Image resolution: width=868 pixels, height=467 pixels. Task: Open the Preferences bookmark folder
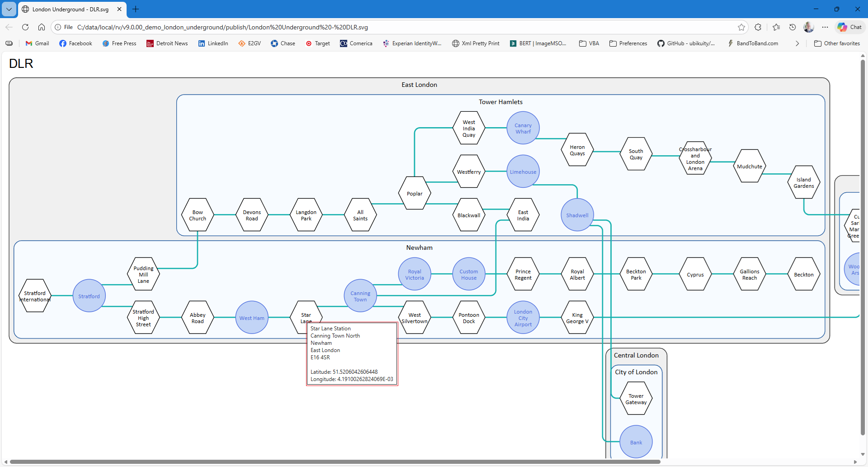click(x=628, y=43)
